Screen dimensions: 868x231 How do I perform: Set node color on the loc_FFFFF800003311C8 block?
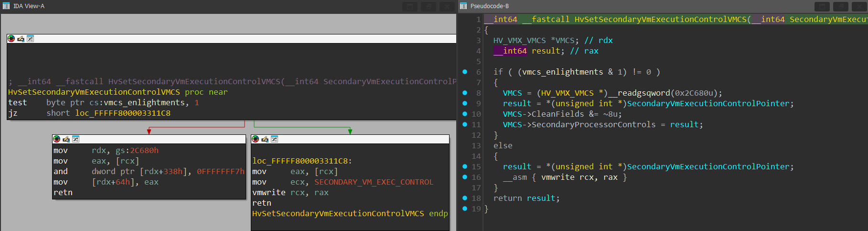[x=256, y=139]
